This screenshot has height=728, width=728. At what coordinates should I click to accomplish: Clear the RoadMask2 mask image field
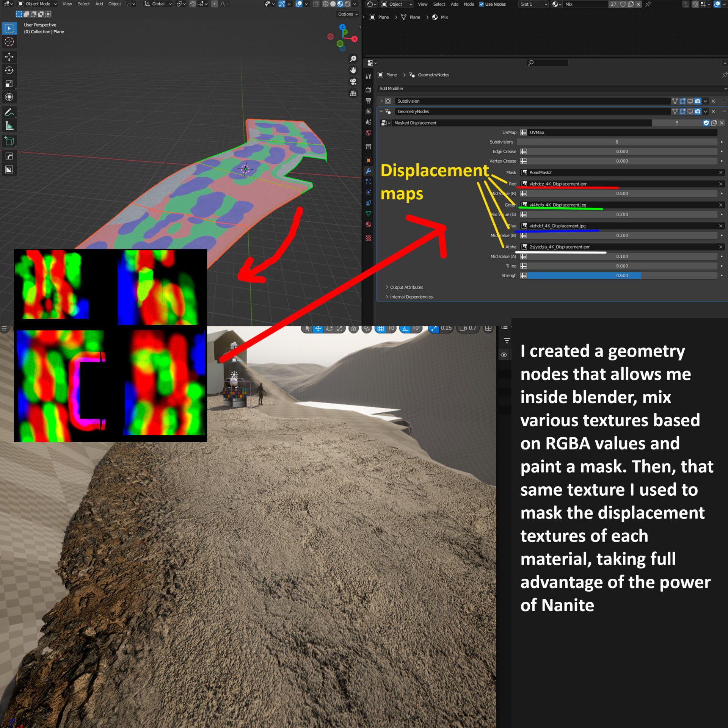[720, 172]
